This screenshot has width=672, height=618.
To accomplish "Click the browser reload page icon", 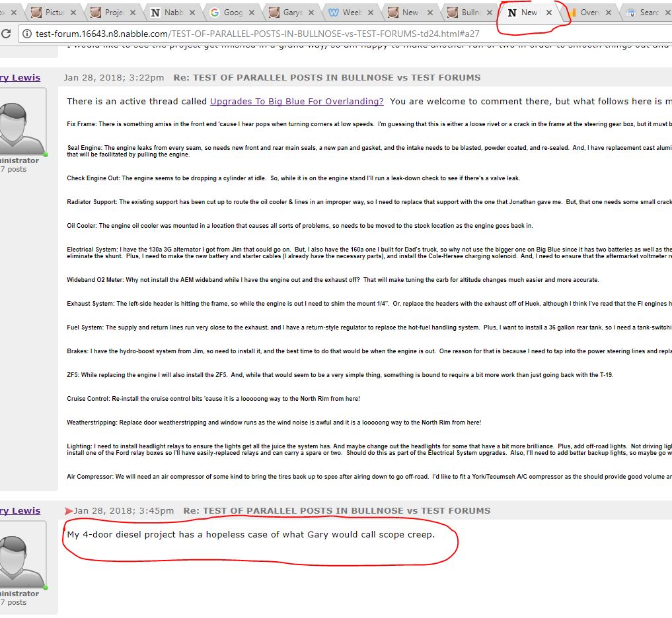I will (x=5, y=34).
